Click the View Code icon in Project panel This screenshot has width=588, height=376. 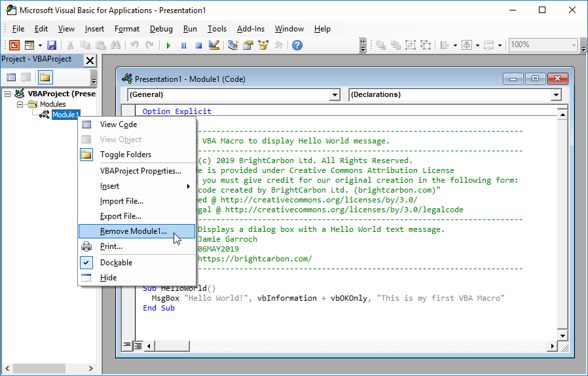pos(11,77)
